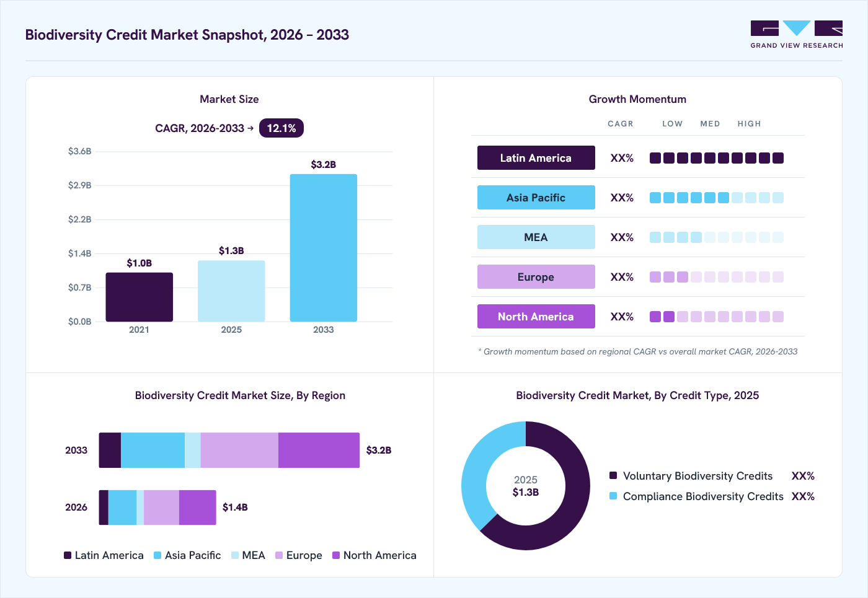Click the Latin America segment of the 2033 stacked bar

coord(110,451)
